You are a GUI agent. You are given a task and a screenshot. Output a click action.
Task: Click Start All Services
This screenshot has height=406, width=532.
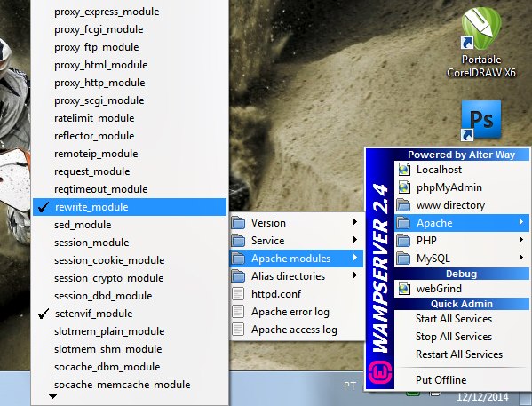pos(462,319)
